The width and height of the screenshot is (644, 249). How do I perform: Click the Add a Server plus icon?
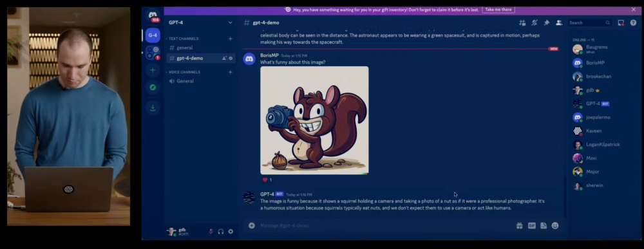point(153,70)
